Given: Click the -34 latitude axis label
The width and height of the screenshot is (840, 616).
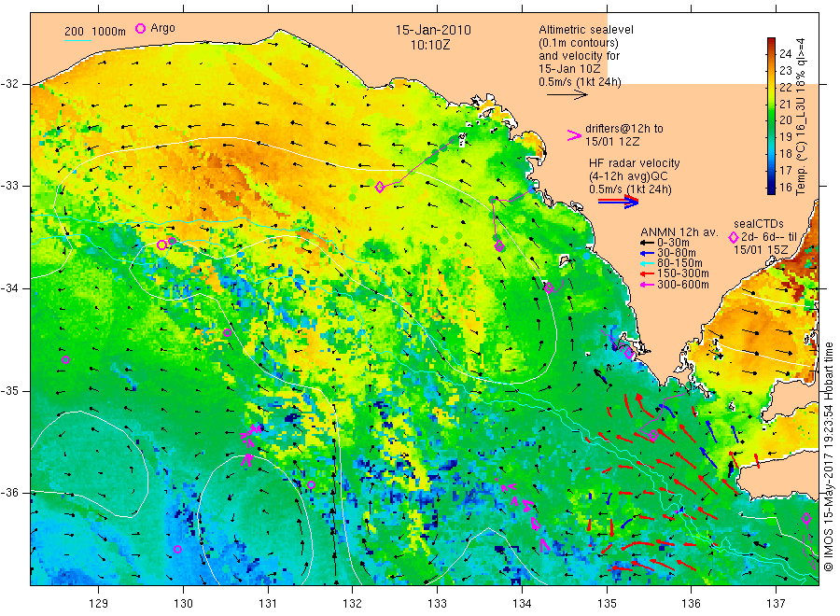Looking at the screenshot, I should click(x=10, y=288).
